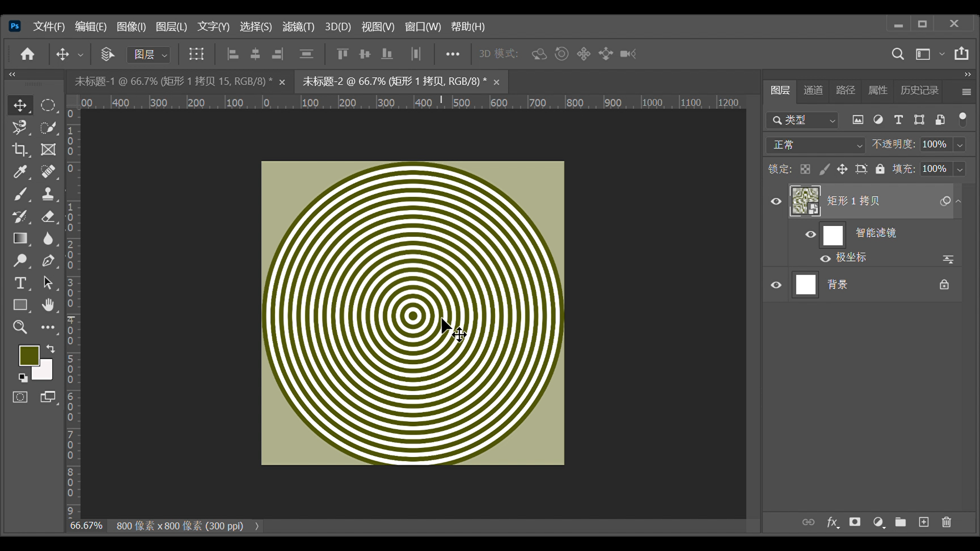Image resolution: width=980 pixels, height=551 pixels.
Task: Open the 不透明度 opacity slider dropdown
Action: pyautogui.click(x=960, y=145)
